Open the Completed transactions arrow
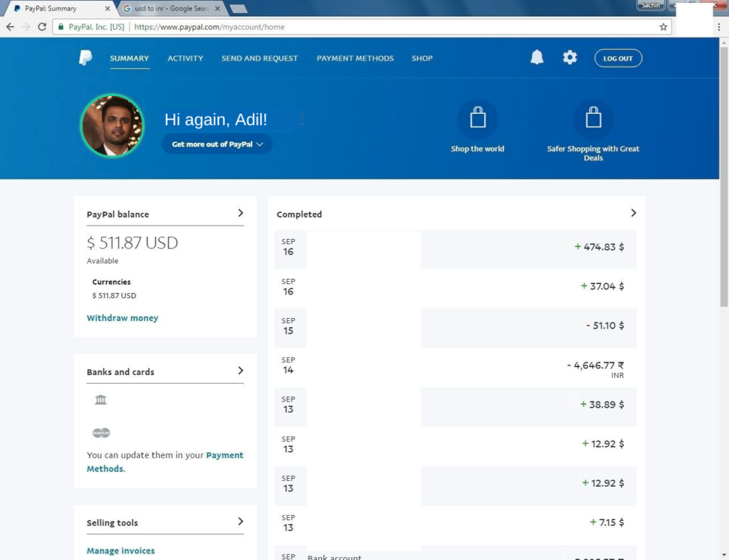 (x=634, y=213)
